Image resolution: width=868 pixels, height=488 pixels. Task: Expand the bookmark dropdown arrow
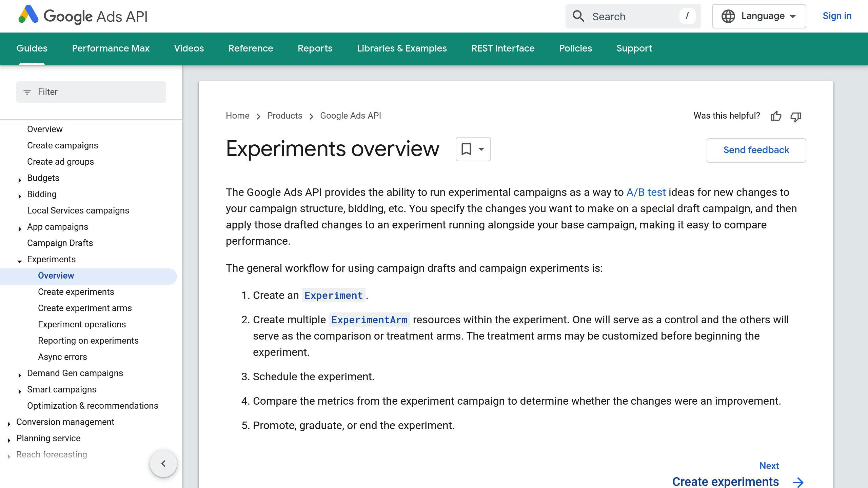pyautogui.click(x=482, y=149)
